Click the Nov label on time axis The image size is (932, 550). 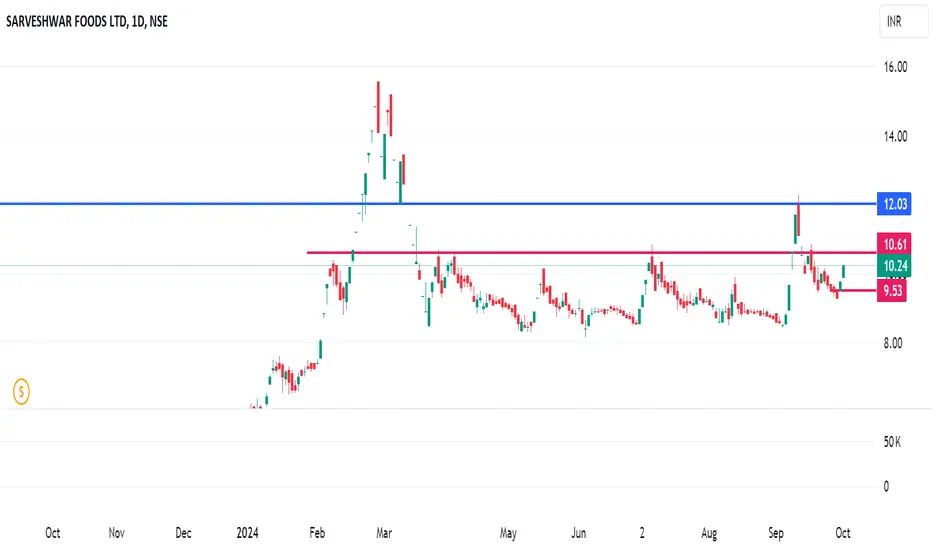click(116, 533)
